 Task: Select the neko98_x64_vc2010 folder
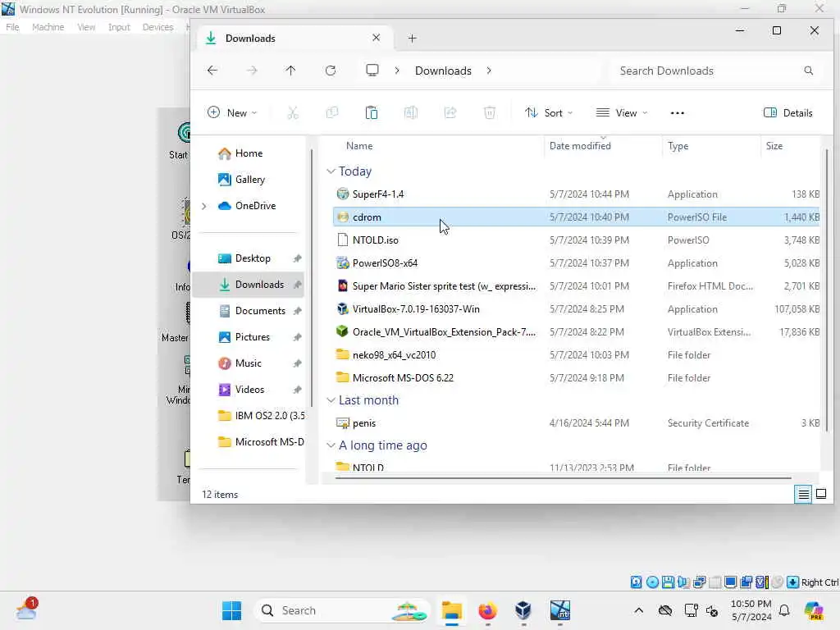577,354
